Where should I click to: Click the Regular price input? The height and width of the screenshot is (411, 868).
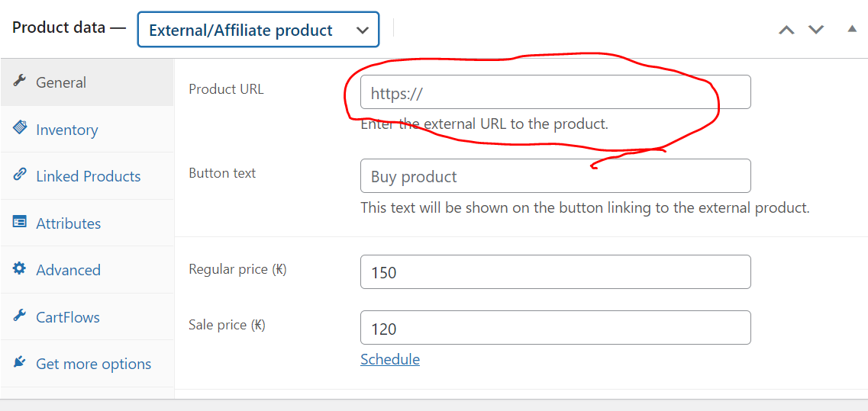pos(555,272)
